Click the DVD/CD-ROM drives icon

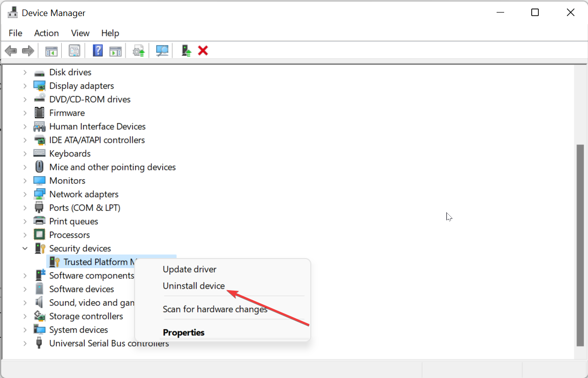coord(39,99)
